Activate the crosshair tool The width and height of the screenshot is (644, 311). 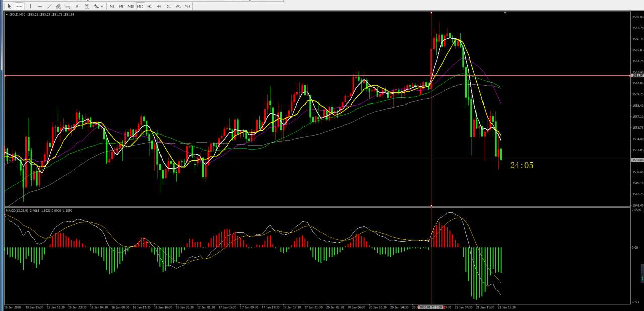(19, 6)
